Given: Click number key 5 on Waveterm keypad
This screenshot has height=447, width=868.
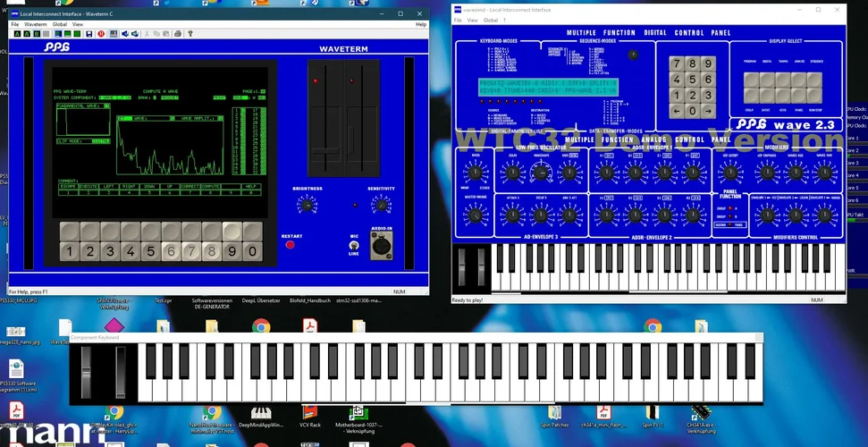Looking at the screenshot, I should coord(150,251).
